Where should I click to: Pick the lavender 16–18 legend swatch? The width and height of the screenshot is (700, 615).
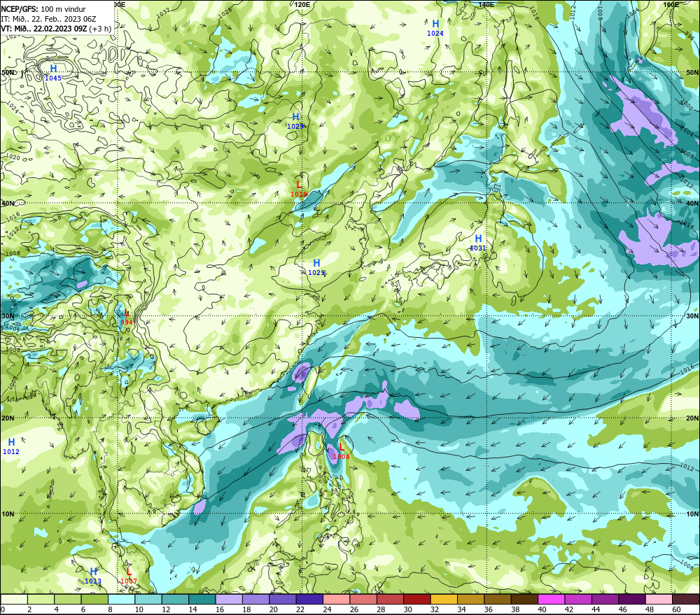(229, 599)
